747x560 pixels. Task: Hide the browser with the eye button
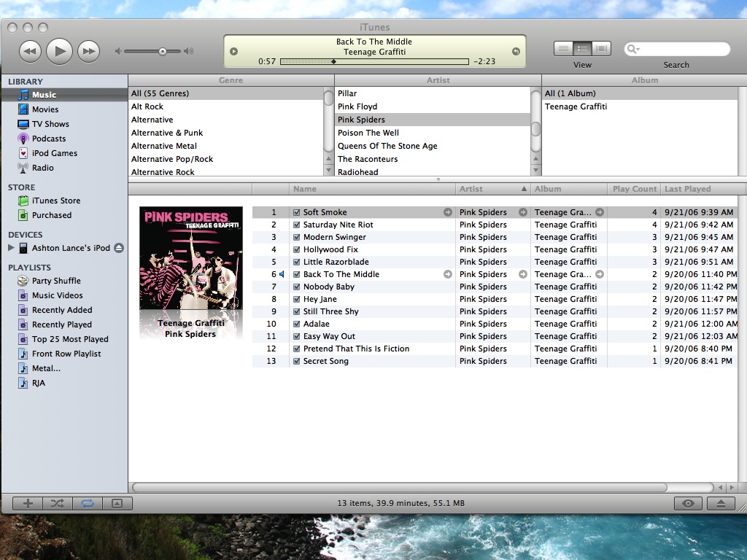click(688, 503)
